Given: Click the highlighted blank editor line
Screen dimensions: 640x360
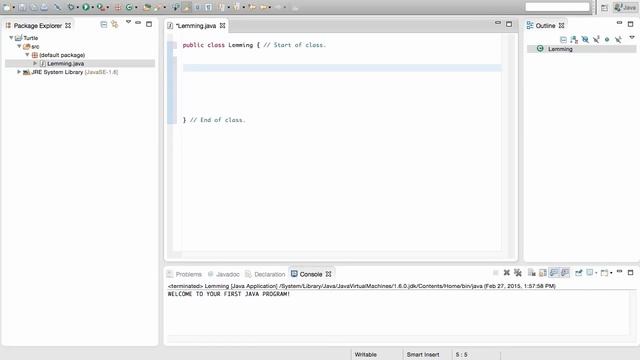Looking at the screenshot, I should pyautogui.click(x=342, y=68).
